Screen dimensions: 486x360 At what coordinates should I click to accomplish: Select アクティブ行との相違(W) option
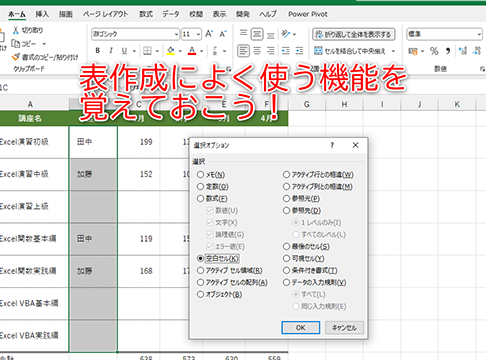coord(286,174)
